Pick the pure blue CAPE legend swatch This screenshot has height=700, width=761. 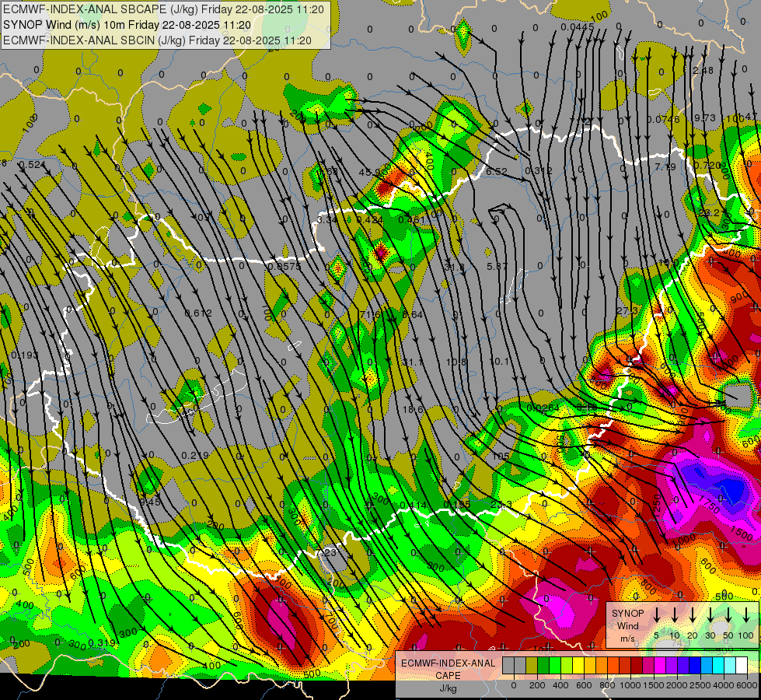point(694,665)
